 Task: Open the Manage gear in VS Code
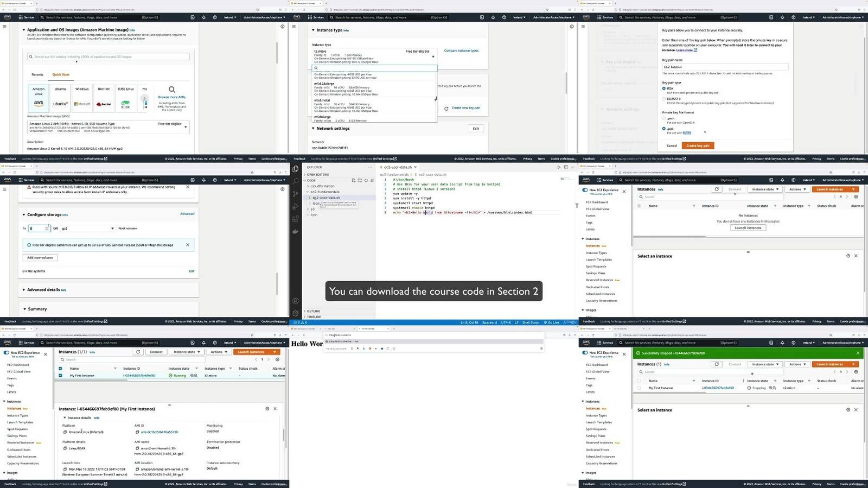pos(296,313)
